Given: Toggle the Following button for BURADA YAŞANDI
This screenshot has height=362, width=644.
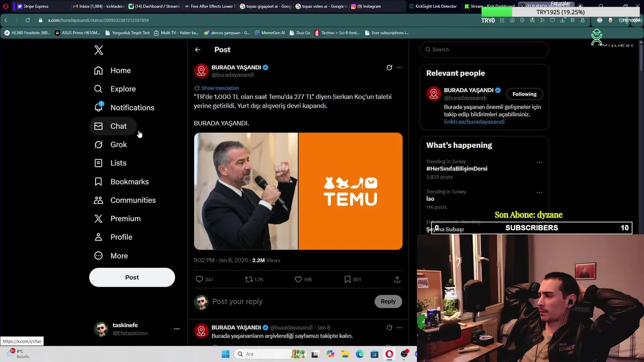Looking at the screenshot, I should tap(525, 94).
